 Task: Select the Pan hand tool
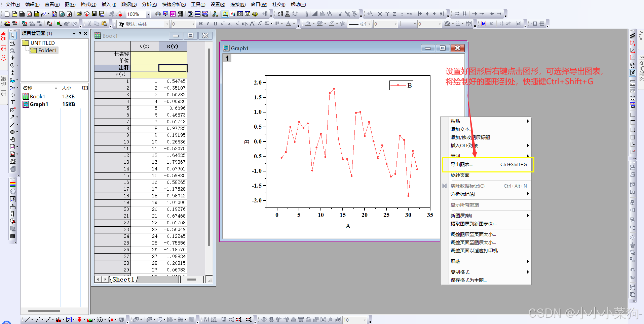(x=13, y=139)
